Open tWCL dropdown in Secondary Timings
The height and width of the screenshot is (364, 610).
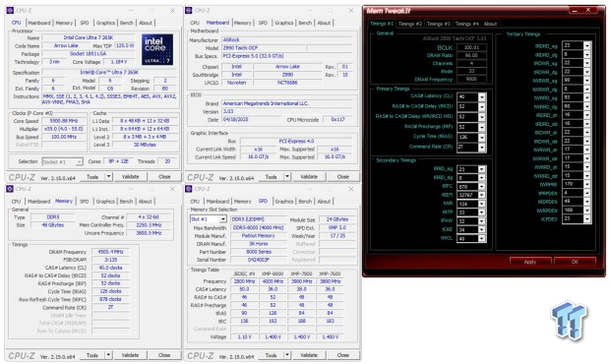click(x=482, y=238)
